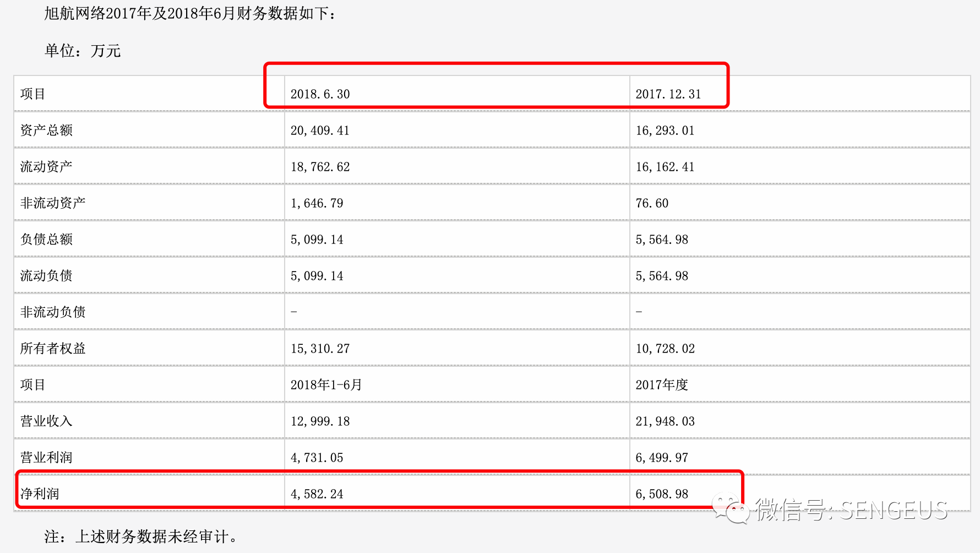
Task: Click the 流动资产 row label
Action: (46, 167)
